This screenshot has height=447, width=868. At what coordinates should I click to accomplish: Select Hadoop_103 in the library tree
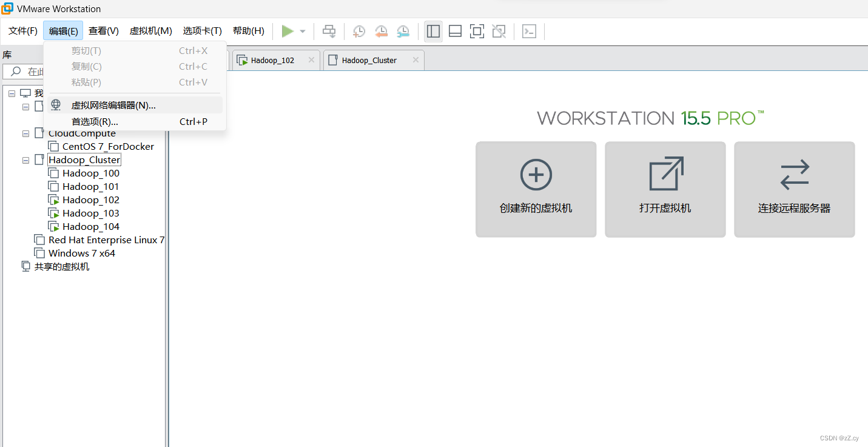click(91, 213)
